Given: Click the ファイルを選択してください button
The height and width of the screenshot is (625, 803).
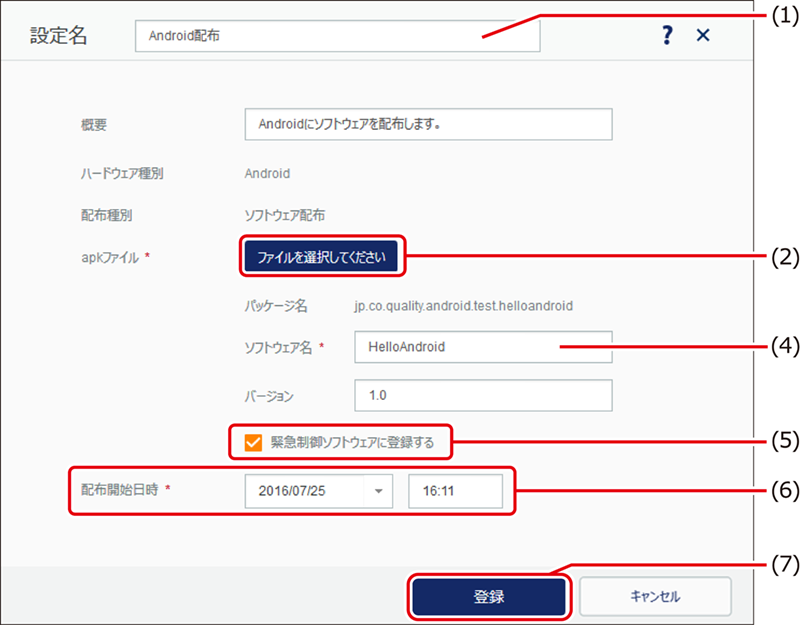Looking at the screenshot, I should click(x=321, y=256).
